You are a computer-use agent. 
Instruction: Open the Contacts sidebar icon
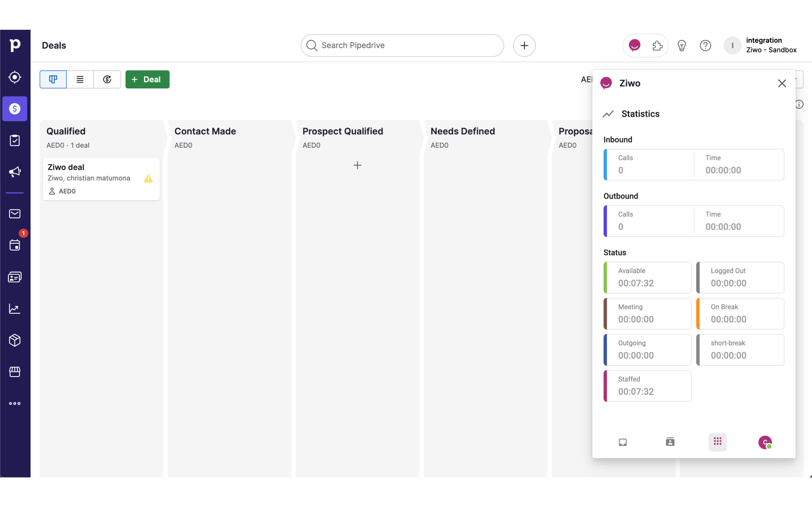point(15,277)
